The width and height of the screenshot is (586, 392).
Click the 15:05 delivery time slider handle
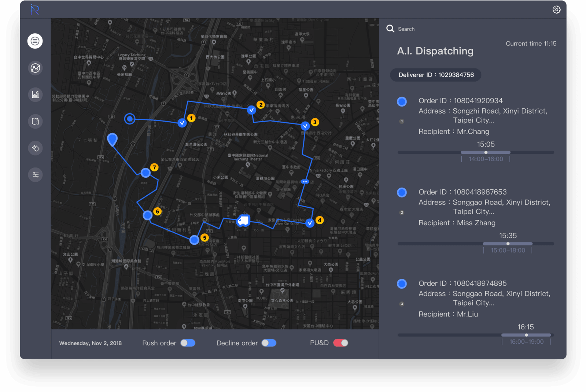[486, 152]
